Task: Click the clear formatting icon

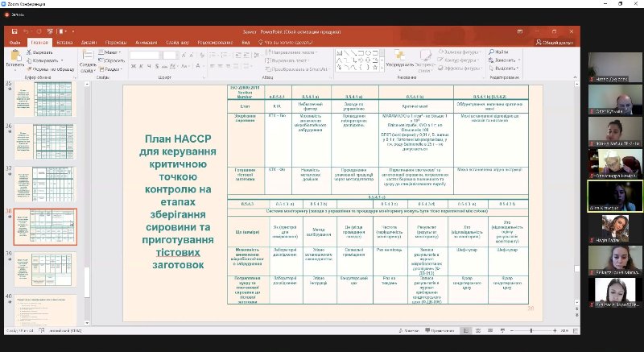Action: (x=202, y=55)
